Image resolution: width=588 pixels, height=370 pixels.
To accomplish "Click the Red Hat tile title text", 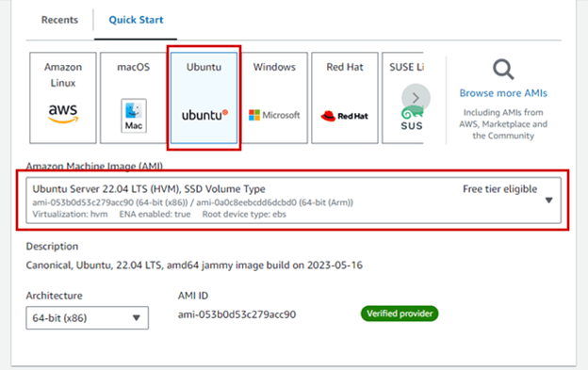I will (x=345, y=67).
